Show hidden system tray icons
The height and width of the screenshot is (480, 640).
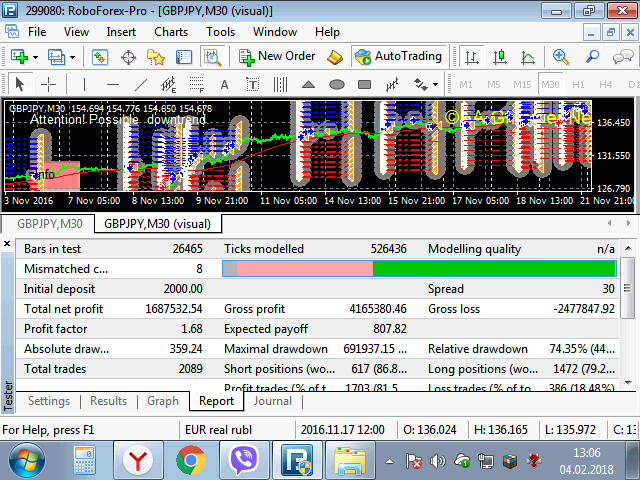pos(389,462)
